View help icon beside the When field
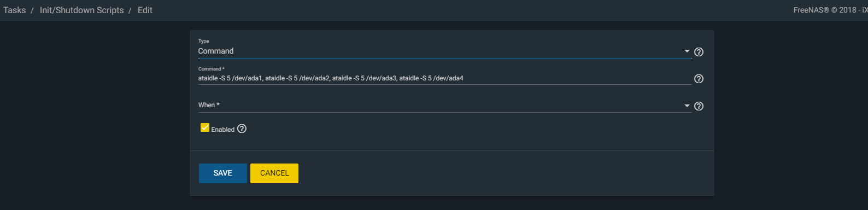 pos(699,106)
